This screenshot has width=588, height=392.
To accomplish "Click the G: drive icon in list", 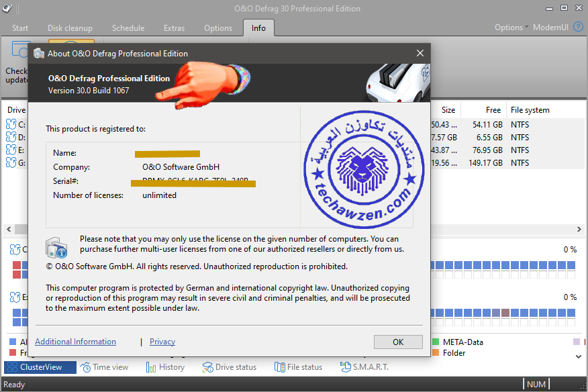I will [x=11, y=162].
